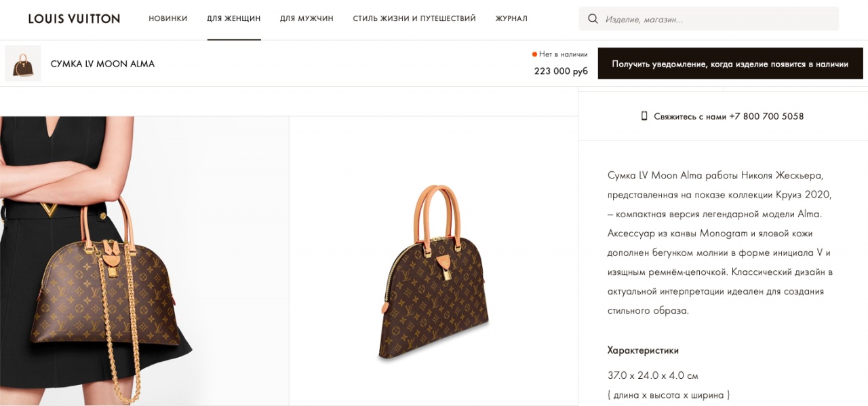The width and height of the screenshot is (868, 406).
Task: Open the Для мужчин menu
Action: click(307, 19)
